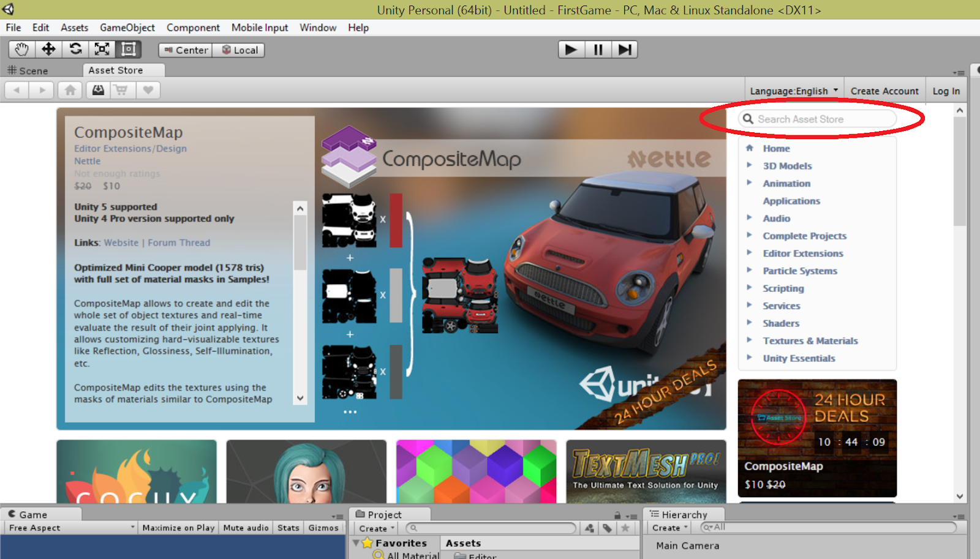This screenshot has height=559, width=980.
Task: Expand the Particle Systems category arrow
Action: (749, 270)
